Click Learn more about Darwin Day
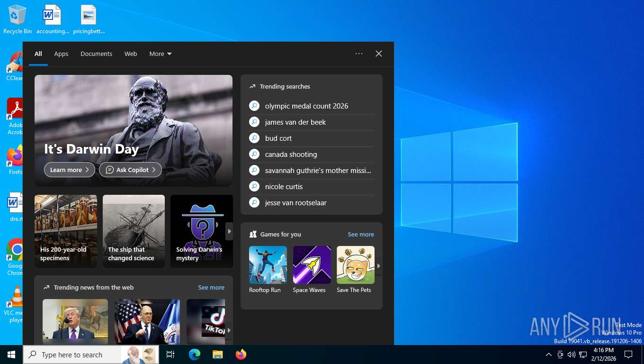This screenshot has width=644, height=364. [x=70, y=170]
